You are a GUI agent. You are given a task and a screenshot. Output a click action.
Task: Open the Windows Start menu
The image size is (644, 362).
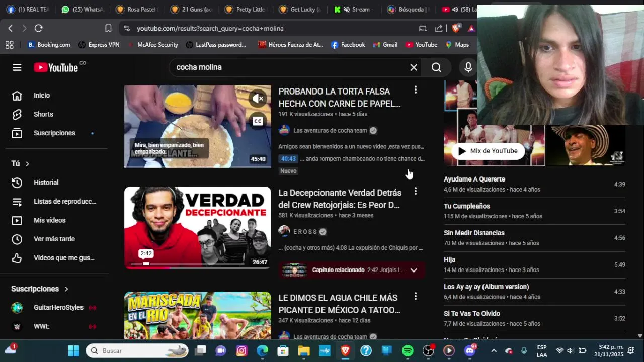[73, 350]
